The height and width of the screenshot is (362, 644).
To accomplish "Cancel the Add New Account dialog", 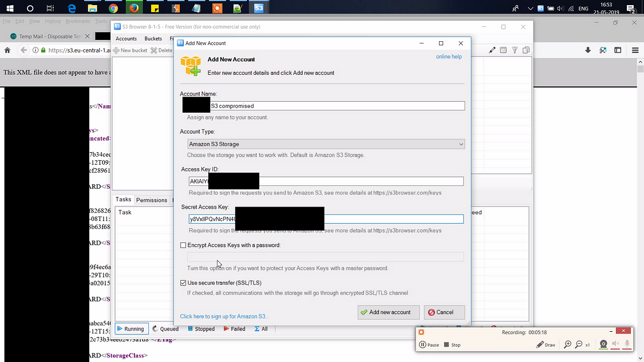I will pos(444,312).
